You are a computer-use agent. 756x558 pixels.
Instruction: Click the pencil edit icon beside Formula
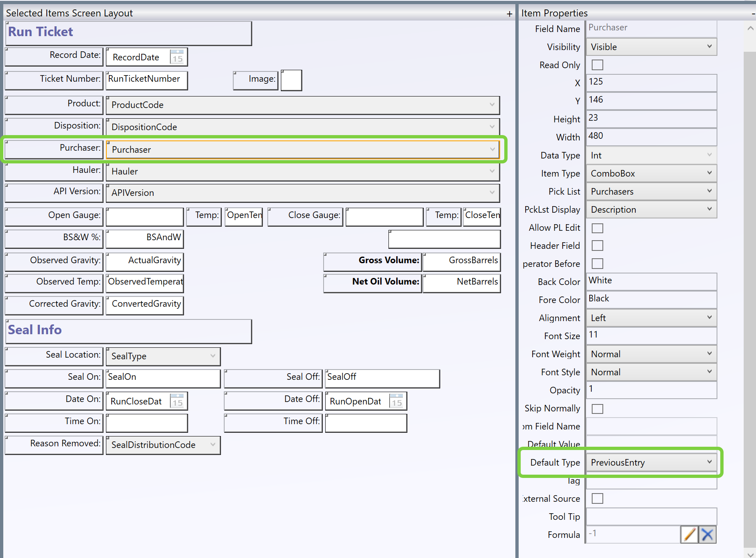689,535
